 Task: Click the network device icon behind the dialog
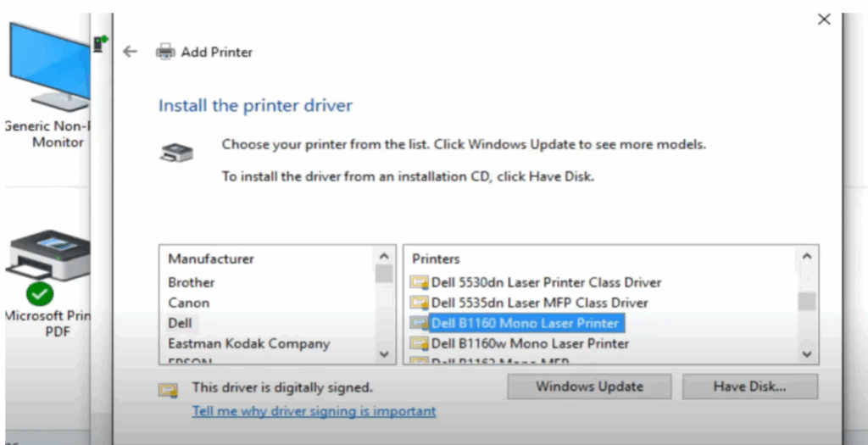[x=101, y=44]
